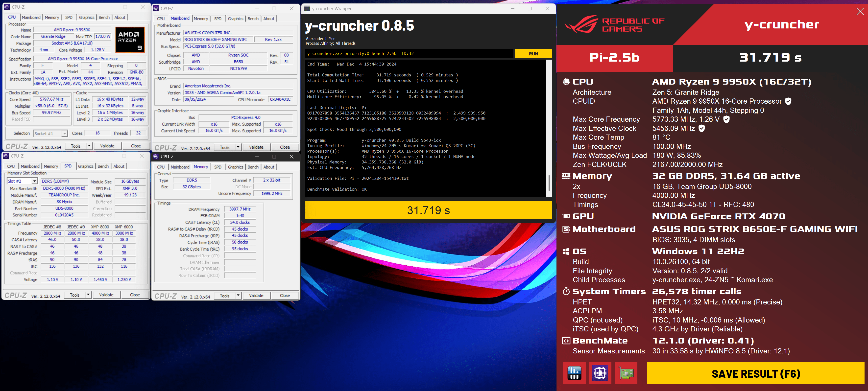Open the Slot #2 memory slot dropdown
868x391 pixels.
(x=34, y=181)
